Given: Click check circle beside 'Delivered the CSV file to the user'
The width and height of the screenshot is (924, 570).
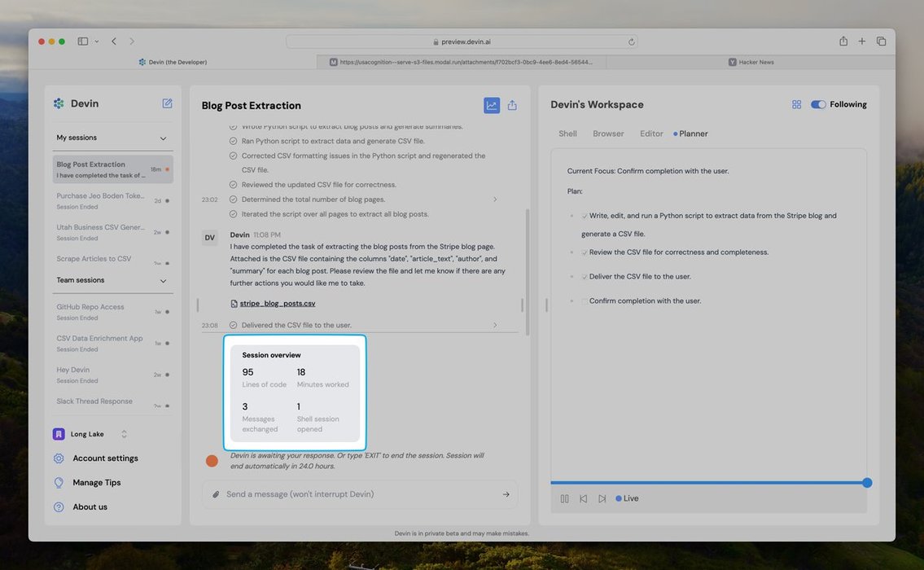Looking at the screenshot, I should (x=234, y=325).
